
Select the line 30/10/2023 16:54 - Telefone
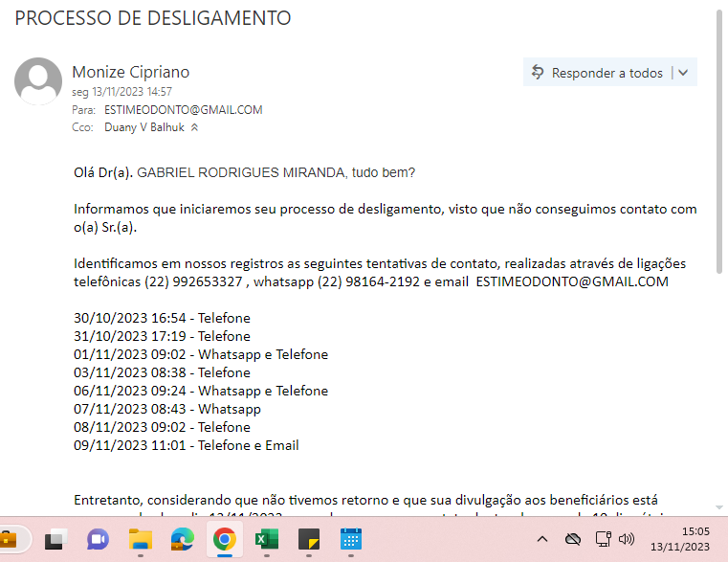(162, 318)
